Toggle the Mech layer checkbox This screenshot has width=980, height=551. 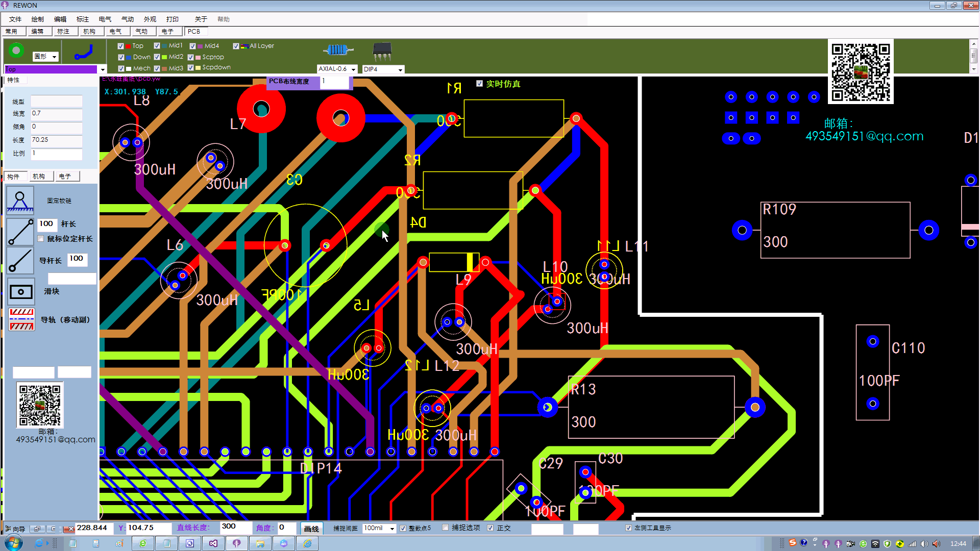coord(121,68)
